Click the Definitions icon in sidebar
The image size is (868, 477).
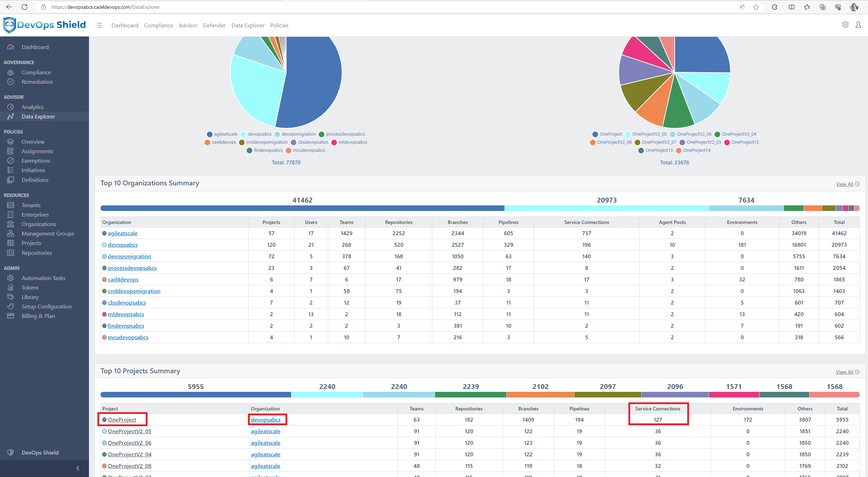point(11,180)
